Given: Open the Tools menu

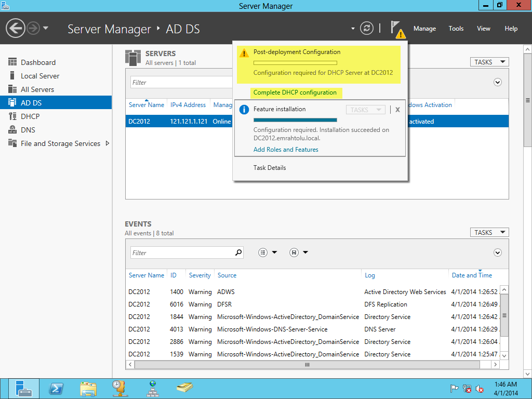Looking at the screenshot, I should coord(456,29).
